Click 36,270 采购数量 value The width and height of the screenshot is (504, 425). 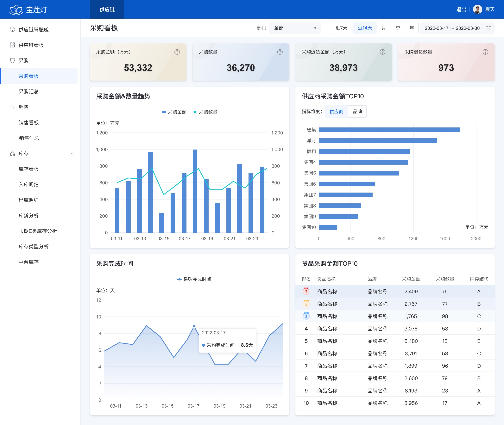(241, 68)
